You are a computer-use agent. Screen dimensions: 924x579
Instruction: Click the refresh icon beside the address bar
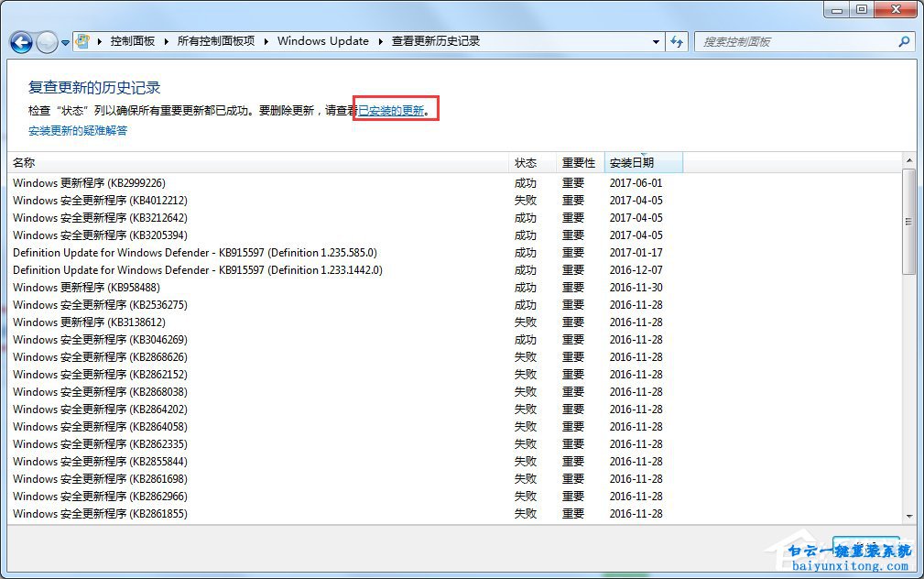coord(677,41)
